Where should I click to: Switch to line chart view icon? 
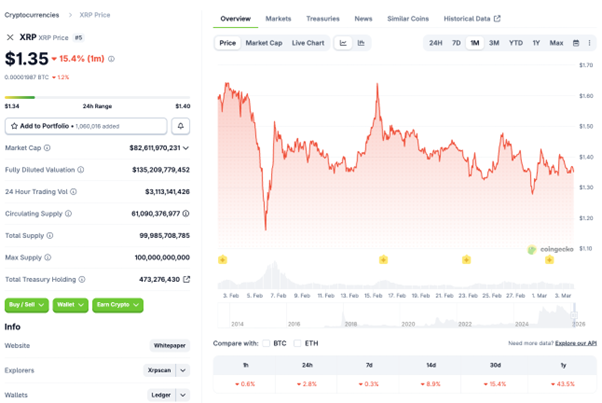pyautogui.click(x=343, y=43)
